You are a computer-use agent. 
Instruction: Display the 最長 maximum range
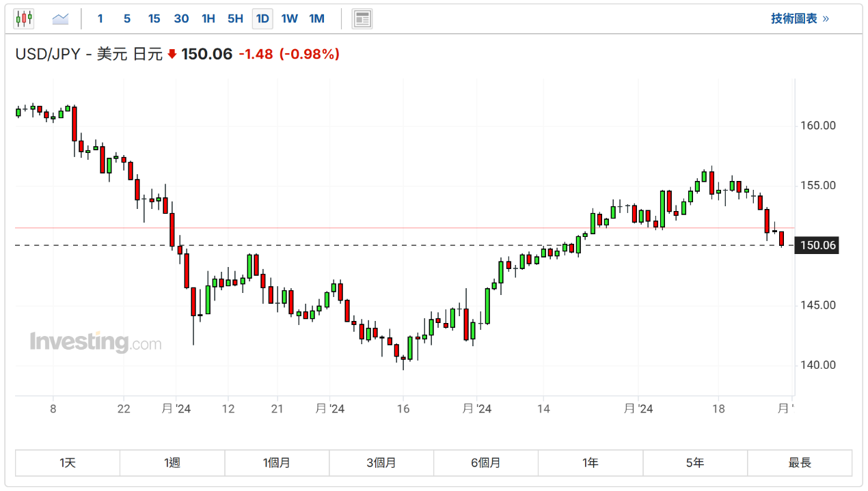click(800, 463)
